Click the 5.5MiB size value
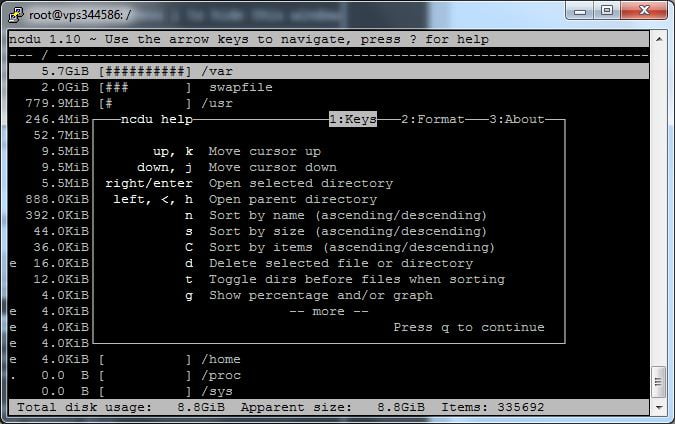This screenshot has height=424, width=675. pos(65,183)
